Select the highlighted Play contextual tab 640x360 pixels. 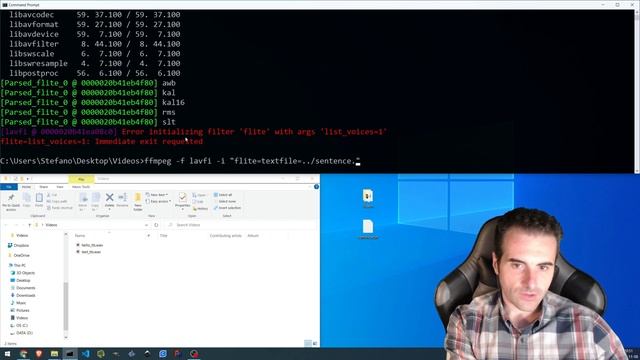tap(81, 179)
